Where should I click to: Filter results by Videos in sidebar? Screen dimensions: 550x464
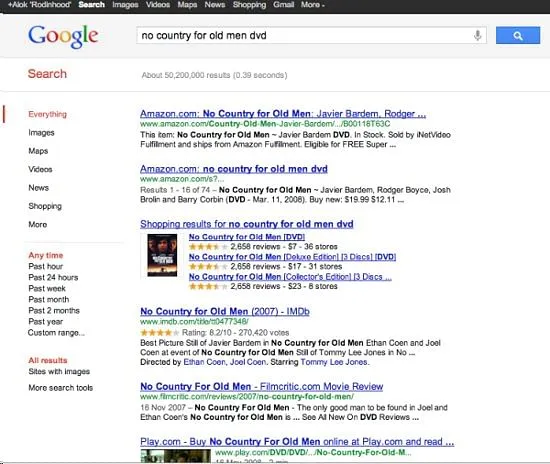point(40,169)
